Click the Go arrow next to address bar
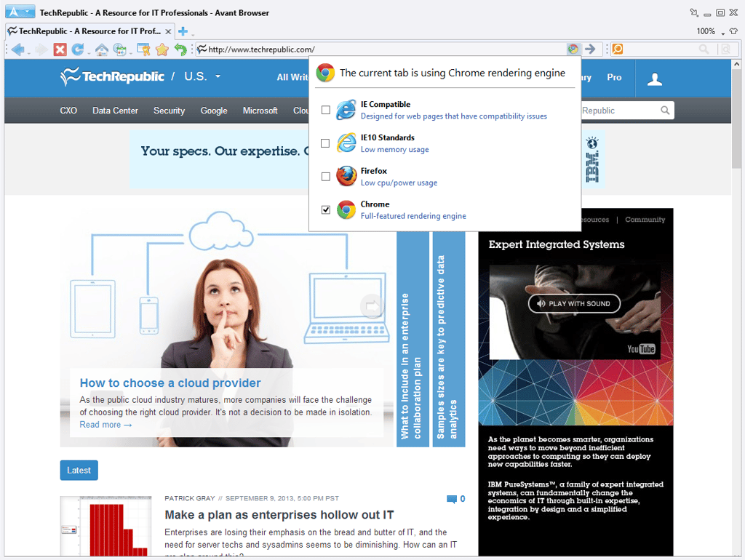The height and width of the screenshot is (560, 745). coord(590,49)
